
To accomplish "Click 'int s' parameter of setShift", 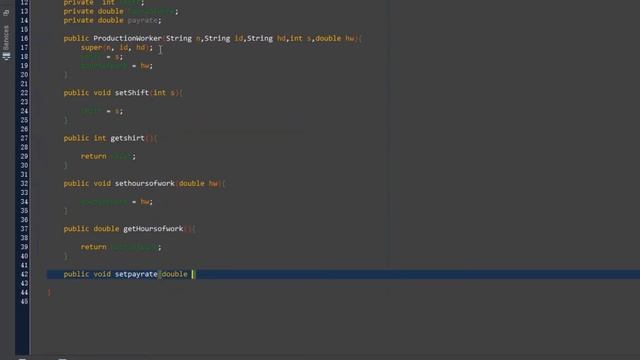I will pos(164,93).
